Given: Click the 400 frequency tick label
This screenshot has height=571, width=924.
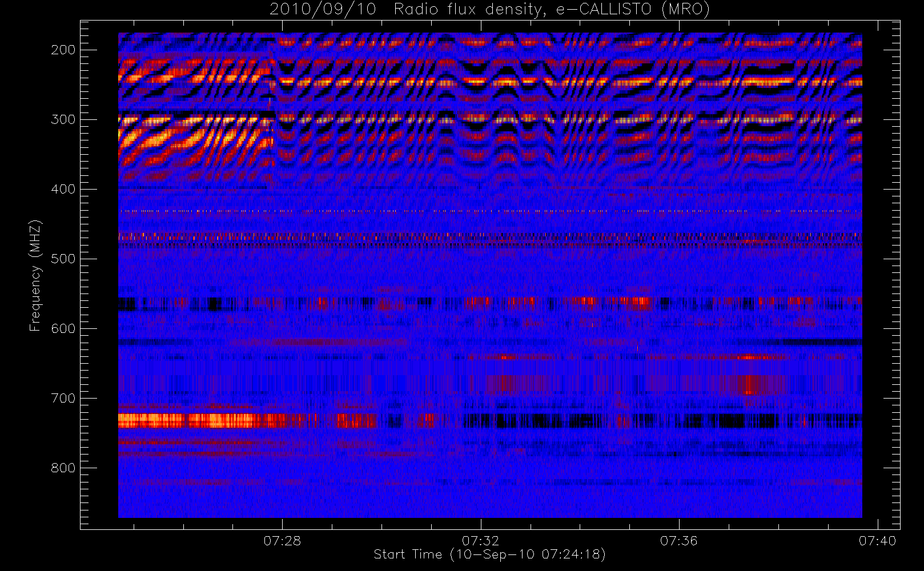Looking at the screenshot, I should coord(63,189).
